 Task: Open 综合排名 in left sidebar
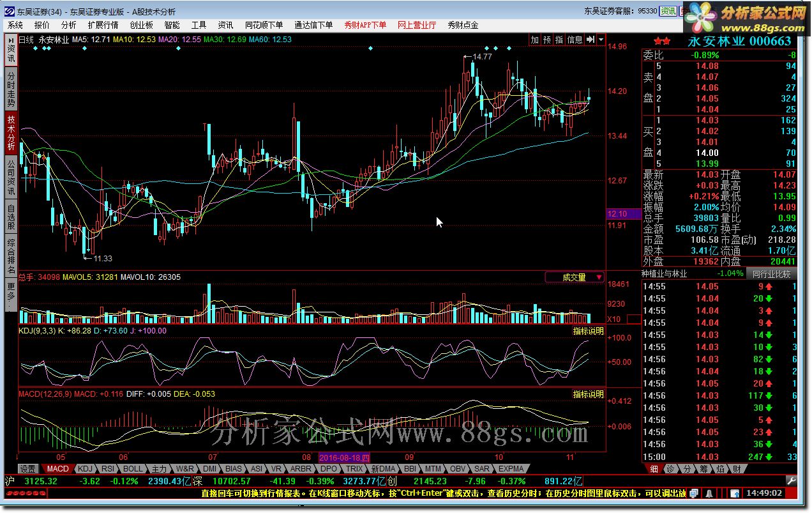(11, 256)
